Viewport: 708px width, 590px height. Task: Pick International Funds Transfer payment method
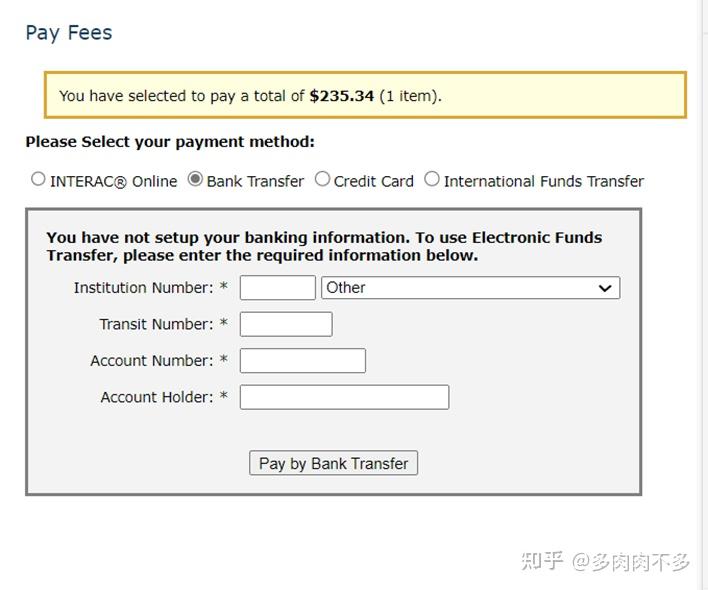(432, 180)
